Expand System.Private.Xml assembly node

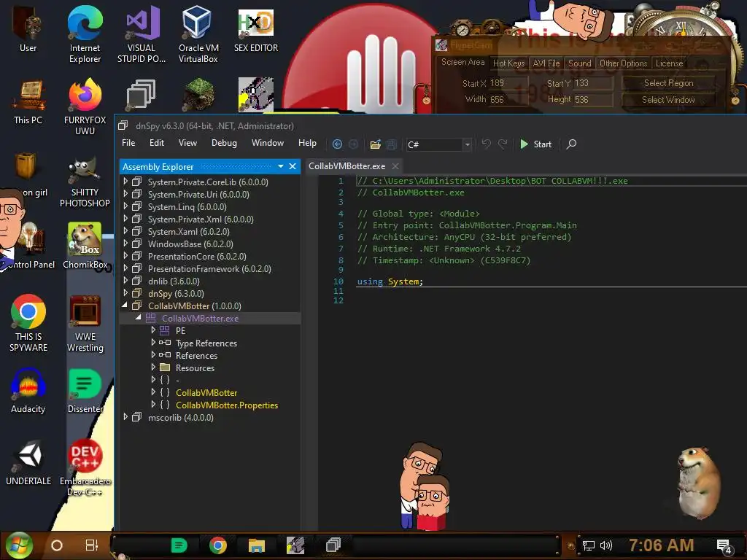click(125, 219)
